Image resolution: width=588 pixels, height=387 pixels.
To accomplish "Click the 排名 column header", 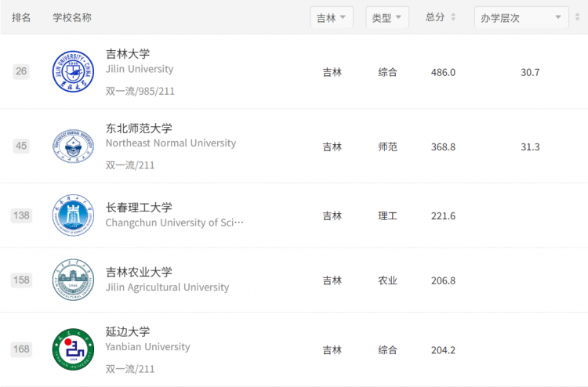I will (x=21, y=17).
